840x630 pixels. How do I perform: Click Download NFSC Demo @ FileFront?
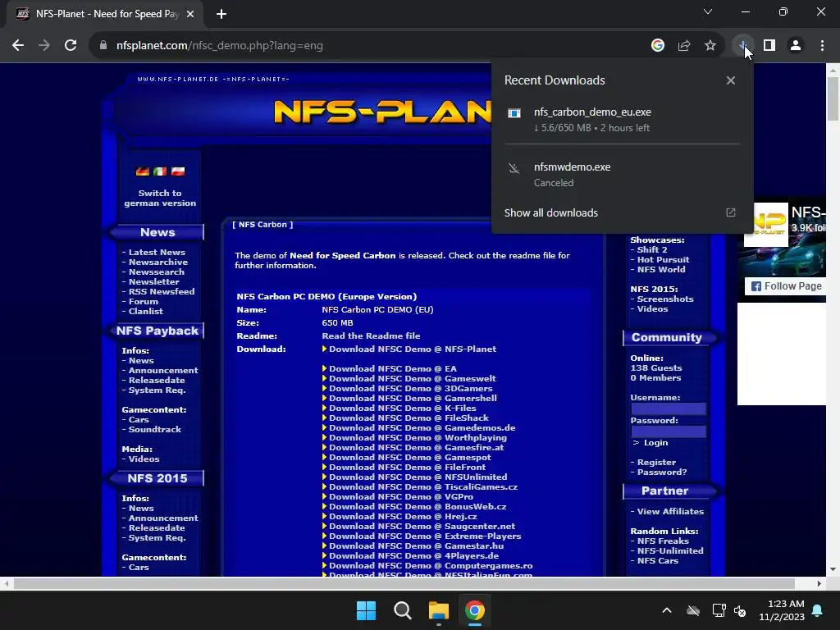[x=407, y=467]
